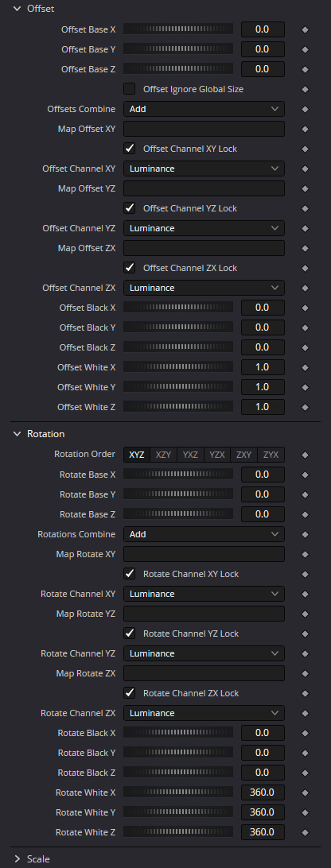Click keyframe diamond for Map Rotate XY
Viewport: 331px width, 868px height.
pyautogui.click(x=305, y=554)
